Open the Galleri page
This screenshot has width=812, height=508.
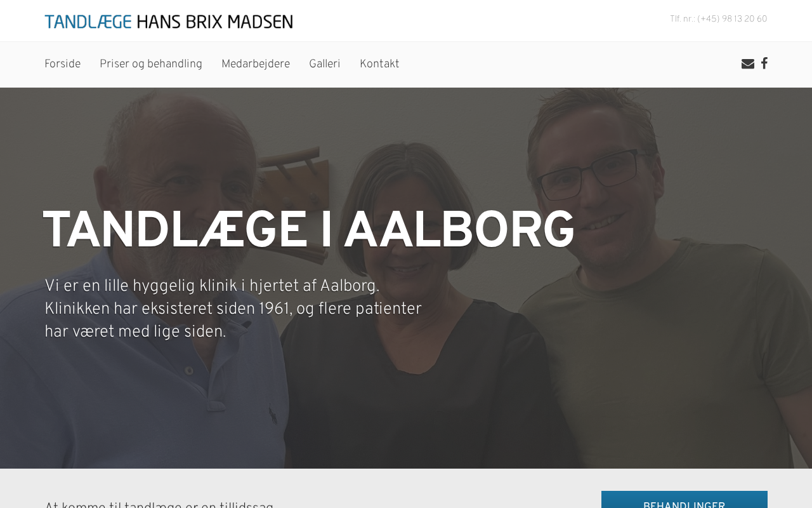(x=325, y=64)
